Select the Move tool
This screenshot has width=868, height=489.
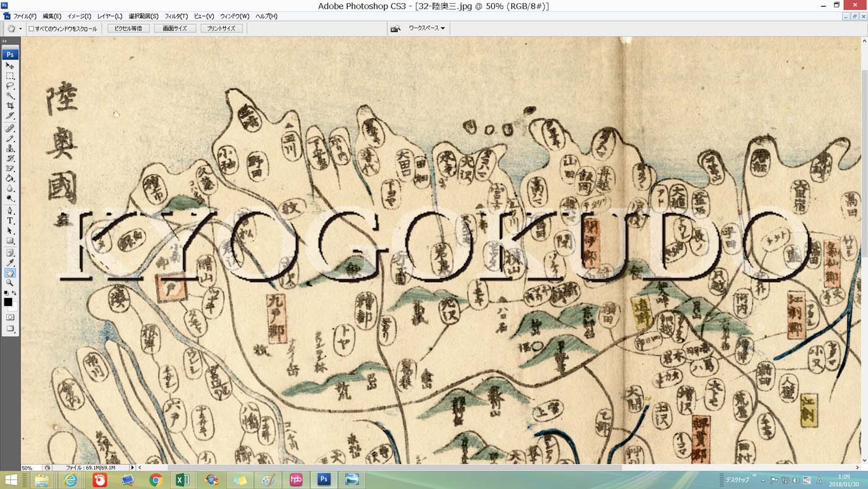[x=11, y=65]
